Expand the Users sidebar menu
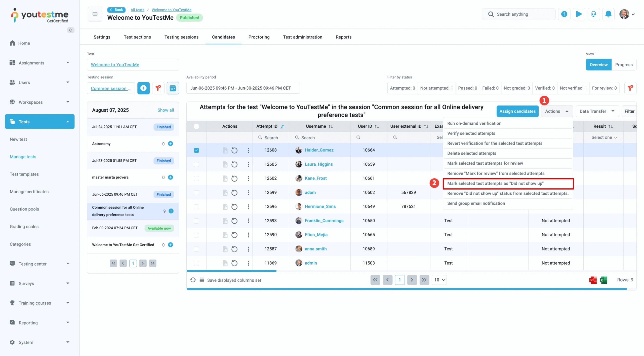Screen dimensions: 644x356 [40, 82]
